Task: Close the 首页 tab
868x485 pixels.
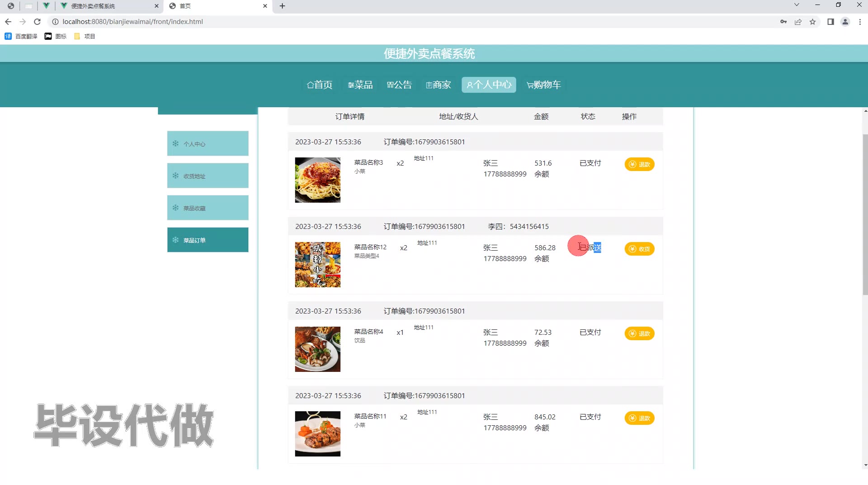Action: [265, 6]
